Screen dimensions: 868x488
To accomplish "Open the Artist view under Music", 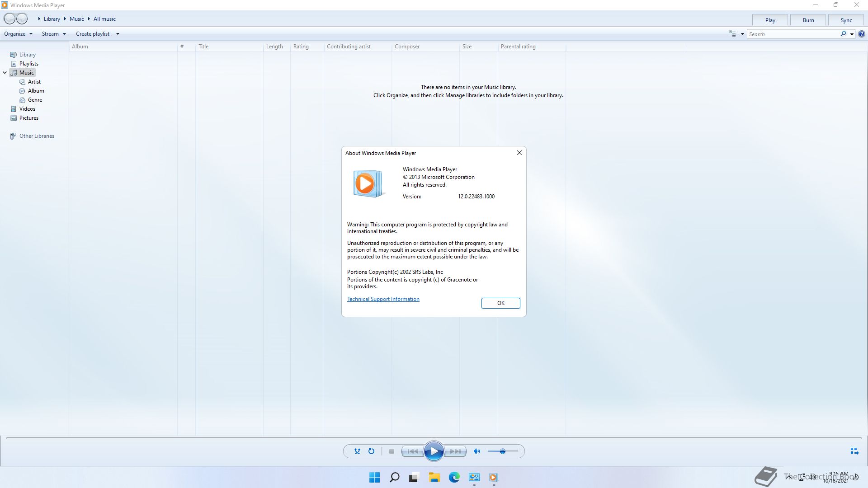I will pyautogui.click(x=34, y=82).
